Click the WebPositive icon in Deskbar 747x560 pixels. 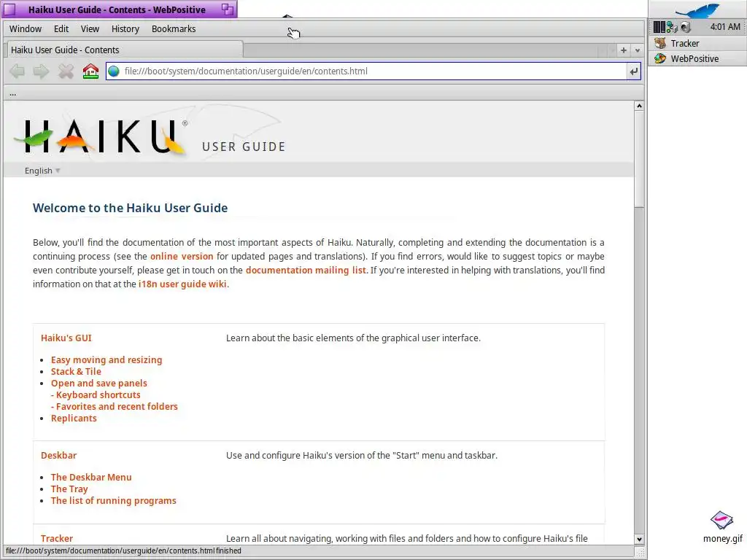pyautogui.click(x=660, y=58)
